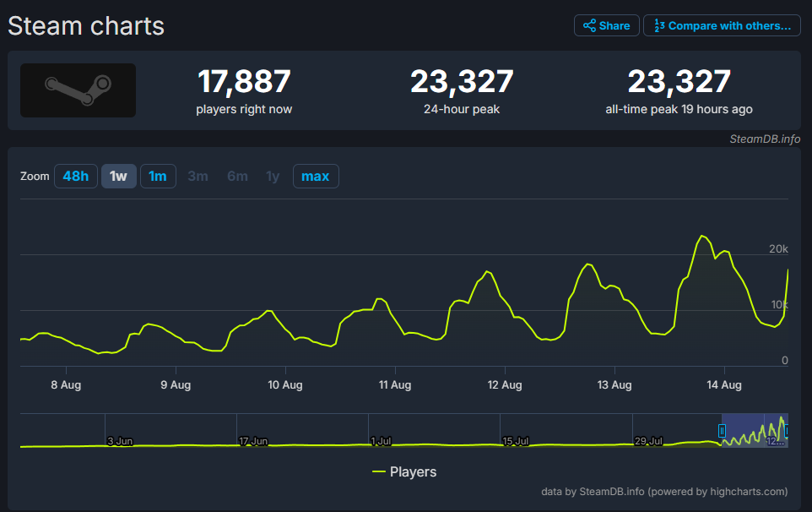Click the 12 Aug axis label
Image resolution: width=812 pixels, height=512 pixels.
505,385
